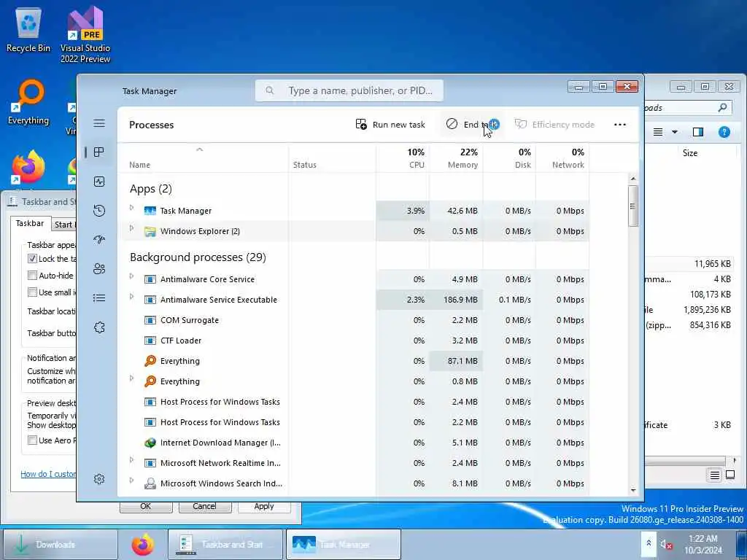Expand Windows Explorer (2) row

132,228
